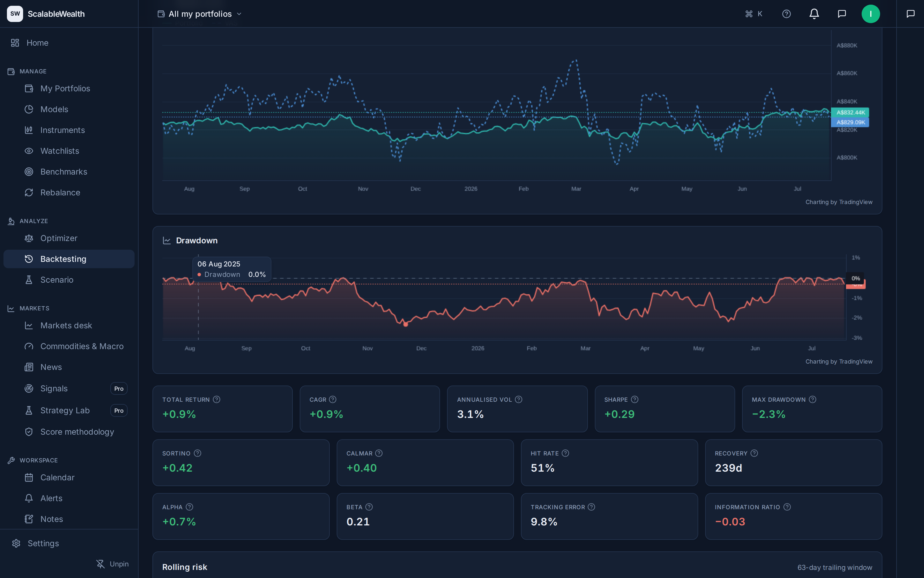Click the Drawdown chart title
This screenshot has height=578, width=924.
[x=197, y=240]
